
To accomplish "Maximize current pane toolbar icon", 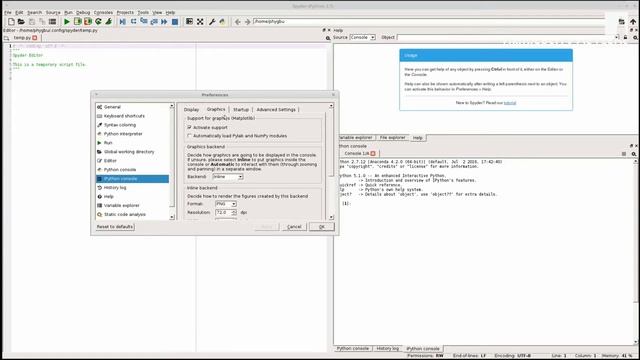I will [x=189, y=22].
